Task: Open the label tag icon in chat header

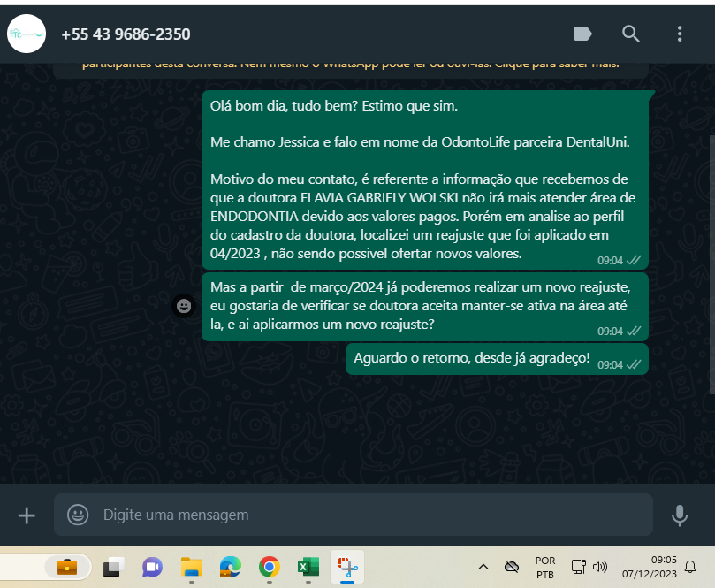Action: tap(582, 34)
